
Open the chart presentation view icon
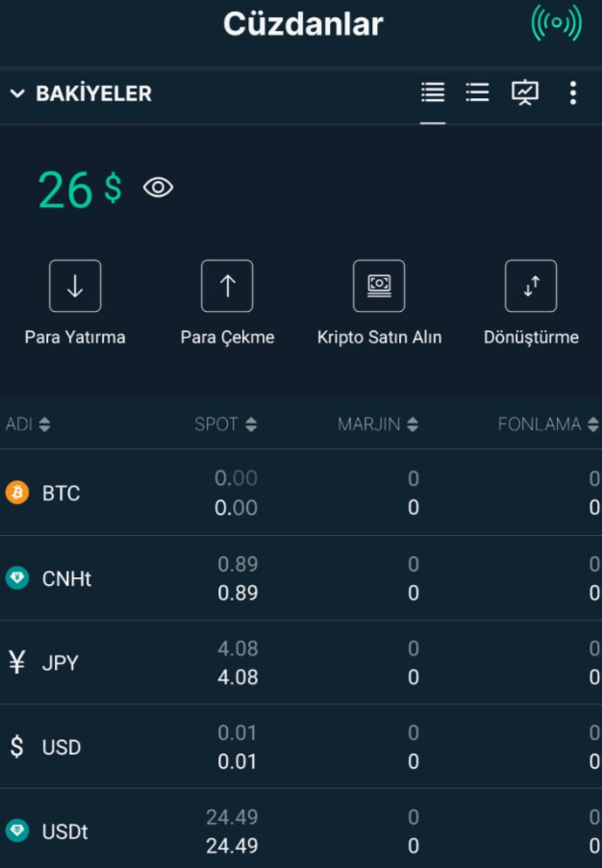pos(524,92)
